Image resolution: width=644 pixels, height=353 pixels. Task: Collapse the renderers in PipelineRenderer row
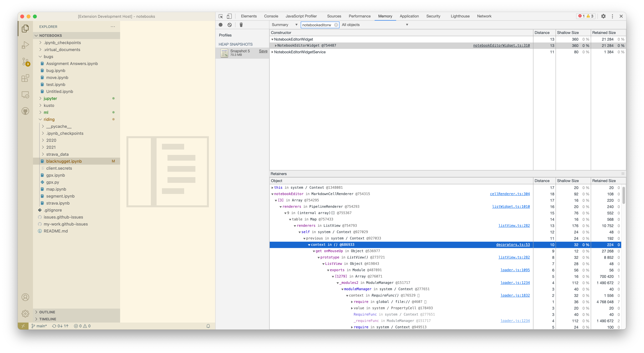click(x=280, y=207)
